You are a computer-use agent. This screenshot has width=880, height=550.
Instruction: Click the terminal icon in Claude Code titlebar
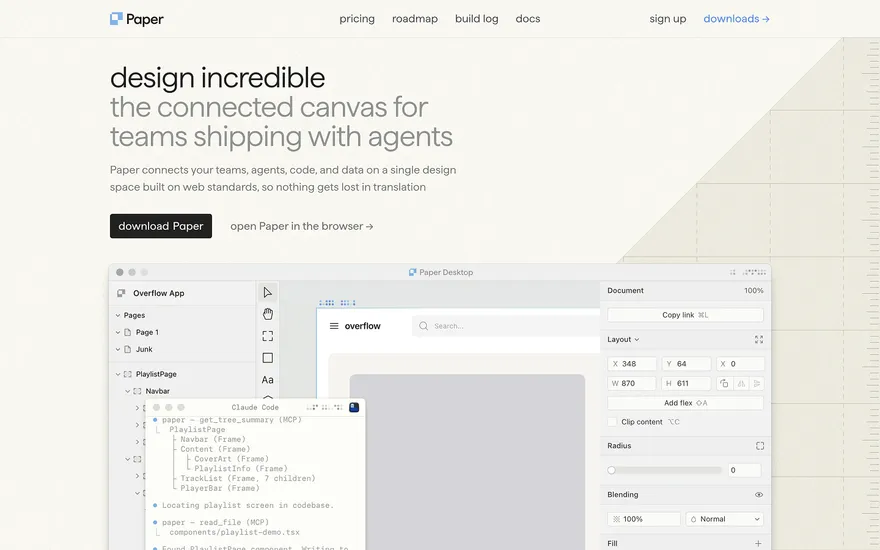(354, 407)
